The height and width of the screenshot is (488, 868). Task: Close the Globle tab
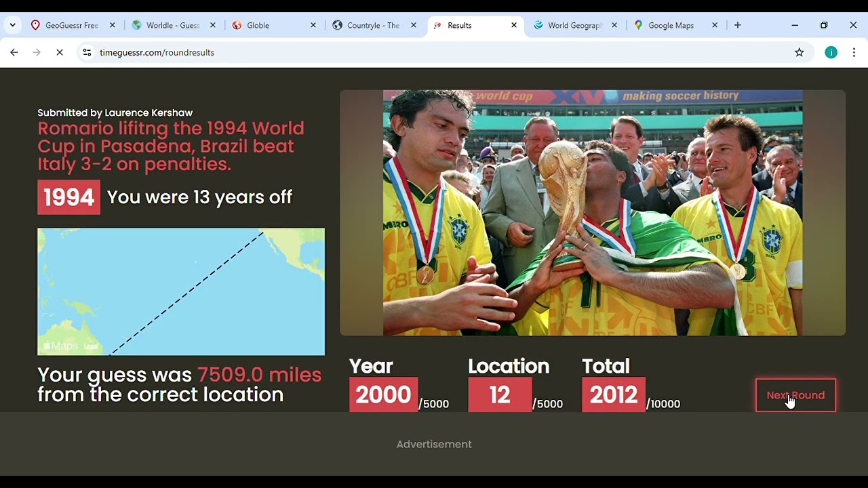pos(313,25)
